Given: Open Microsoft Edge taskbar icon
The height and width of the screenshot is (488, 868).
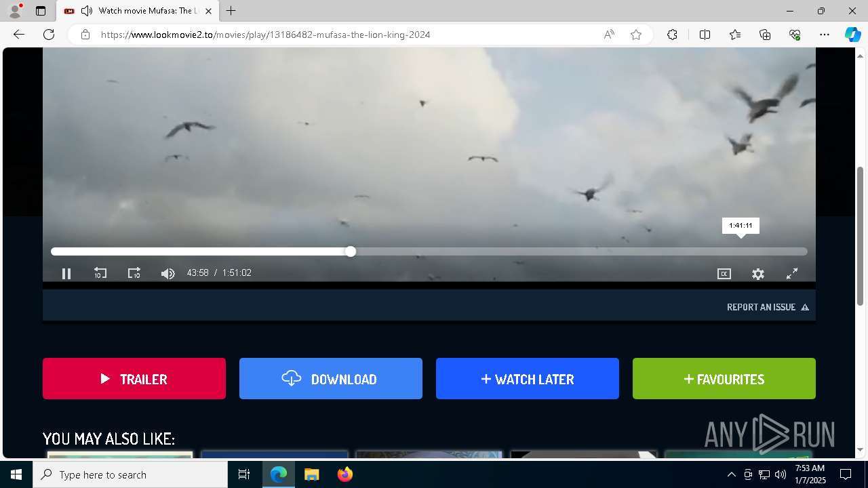Looking at the screenshot, I should (x=279, y=474).
